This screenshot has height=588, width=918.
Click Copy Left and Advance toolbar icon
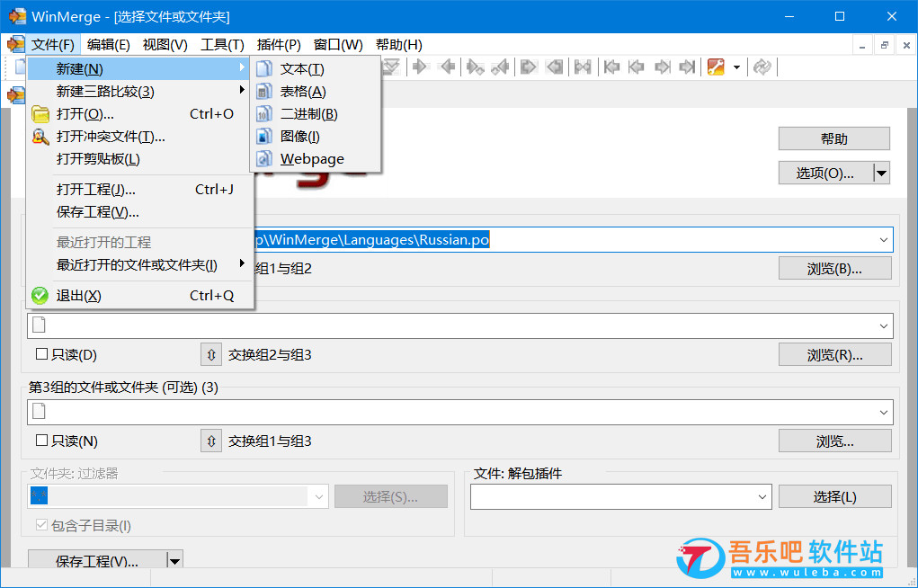tap(500, 67)
